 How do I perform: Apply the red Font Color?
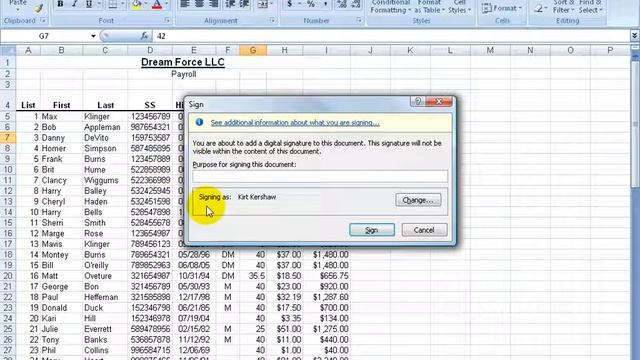pos(157,4)
